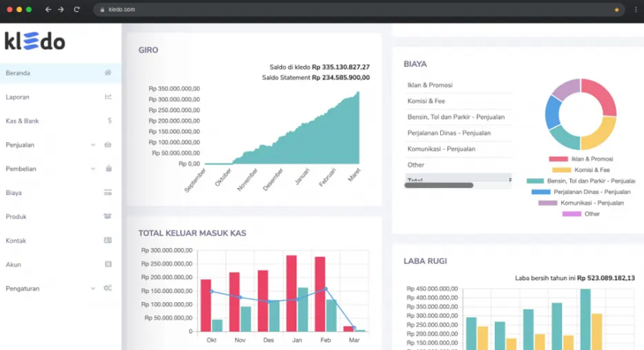Image resolution: width=644 pixels, height=350 pixels.
Task: Click the Pengaturan gears icon
Action: pyautogui.click(x=108, y=288)
